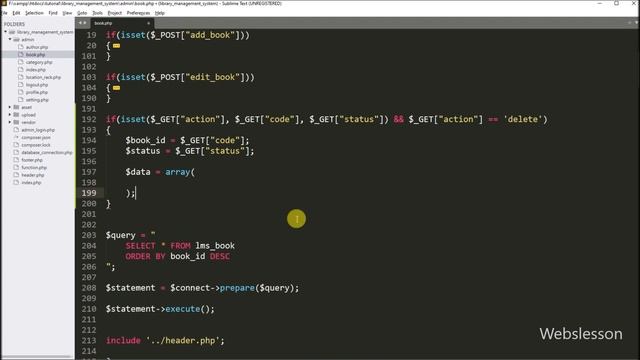
Task: Collapse the library_management_system root folder
Action: pyautogui.click(x=6, y=32)
